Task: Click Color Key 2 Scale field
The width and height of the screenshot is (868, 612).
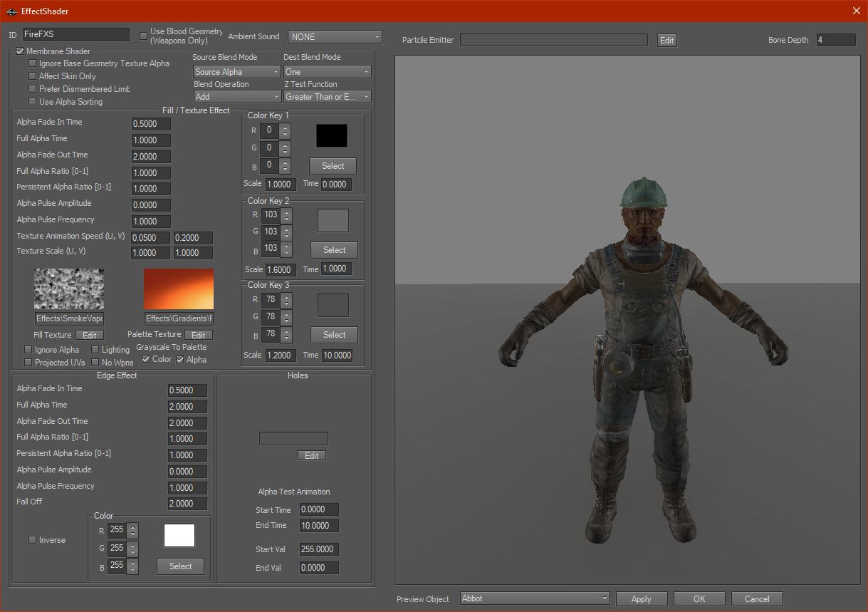Action: (281, 270)
